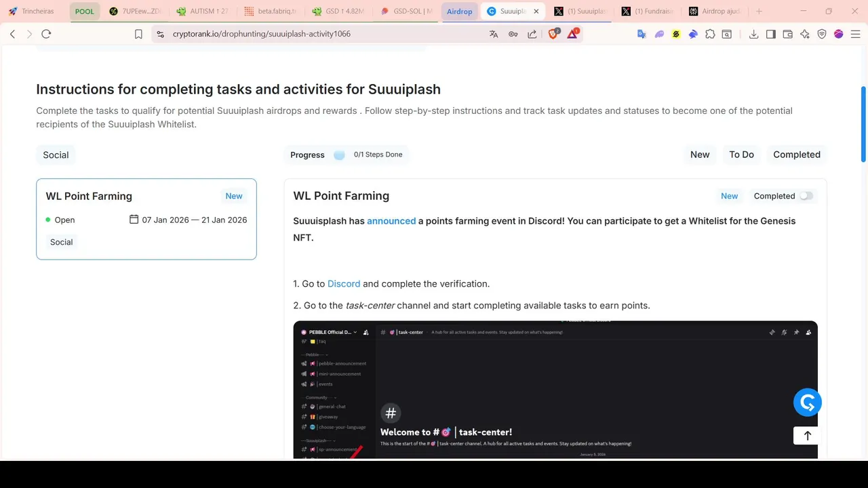
Task: Click the Discord task-center screenshot image
Action: (555, 389)
